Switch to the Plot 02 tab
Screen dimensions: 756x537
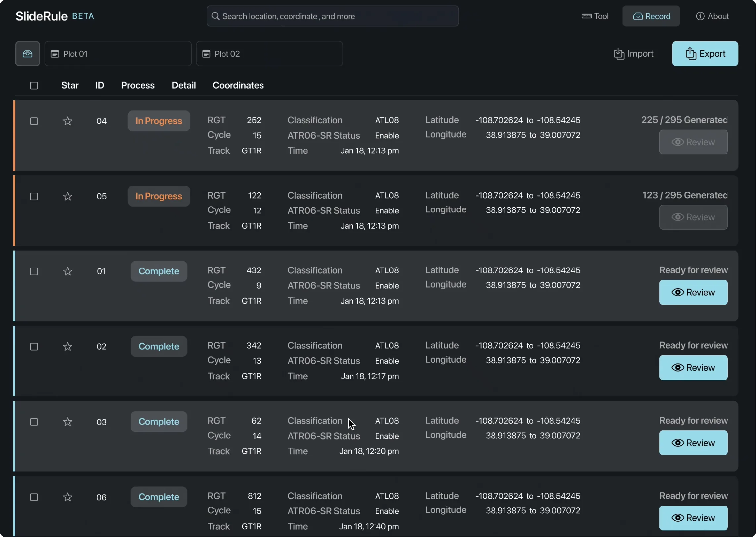tap(269, 54)
